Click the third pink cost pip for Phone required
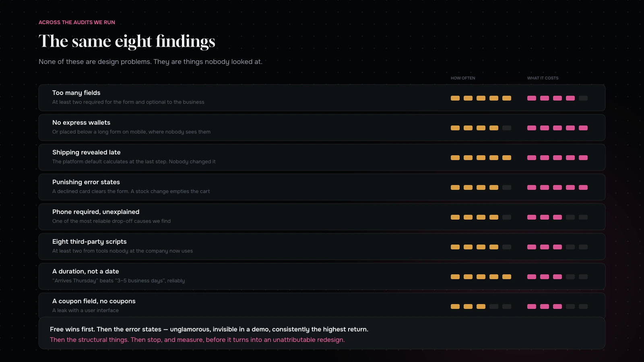 (x=557, y=217)
